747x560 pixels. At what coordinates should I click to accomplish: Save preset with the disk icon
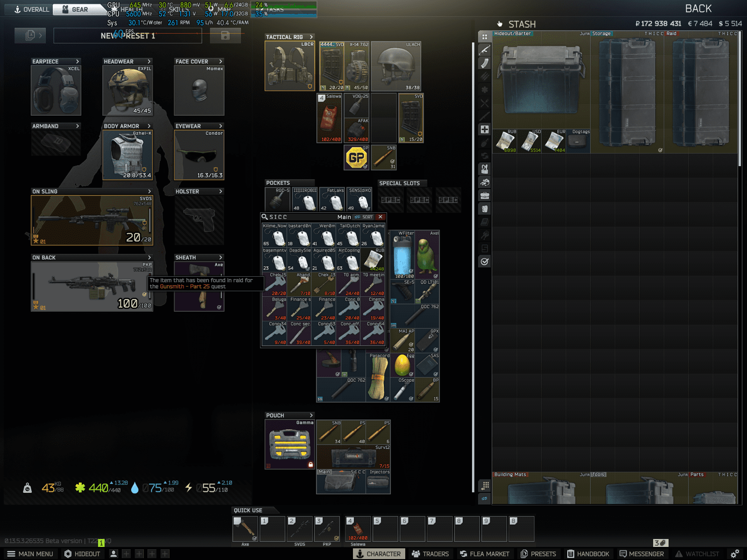point(225,35)
